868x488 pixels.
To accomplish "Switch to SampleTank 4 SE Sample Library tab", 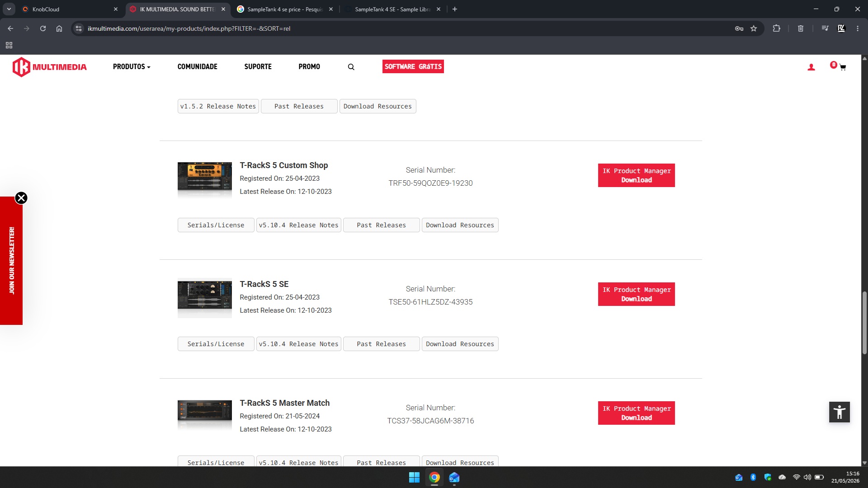I will [x=392, y=9].
